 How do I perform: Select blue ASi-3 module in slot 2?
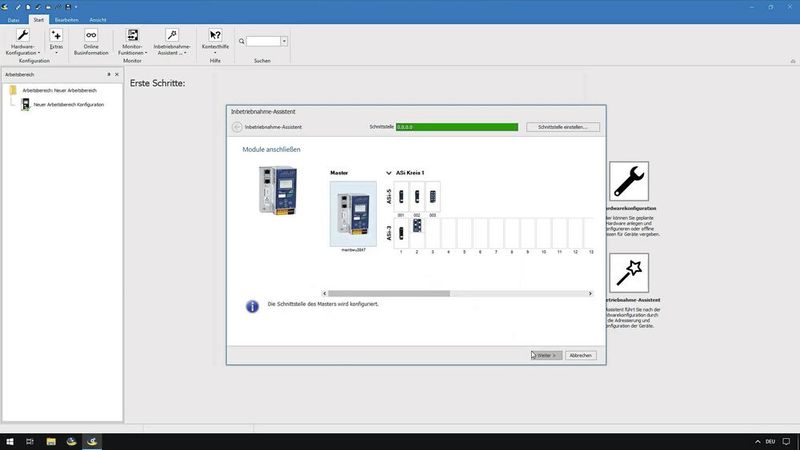417,226
